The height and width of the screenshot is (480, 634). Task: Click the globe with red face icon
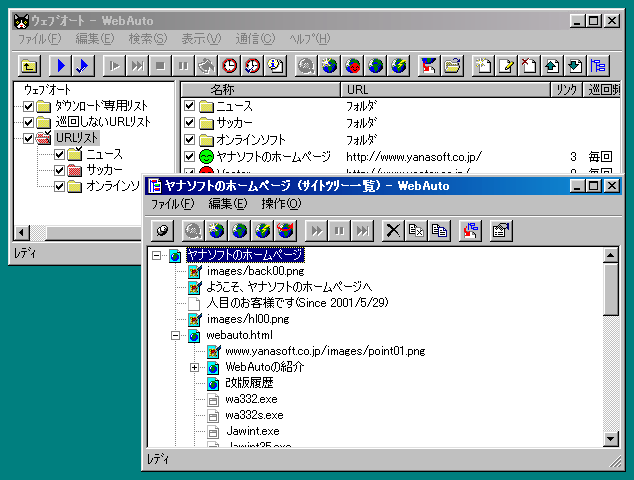tap(353, 66)
